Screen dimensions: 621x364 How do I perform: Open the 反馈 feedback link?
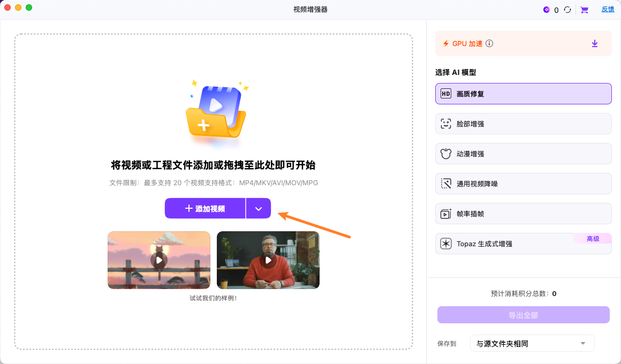pos(608,9)
